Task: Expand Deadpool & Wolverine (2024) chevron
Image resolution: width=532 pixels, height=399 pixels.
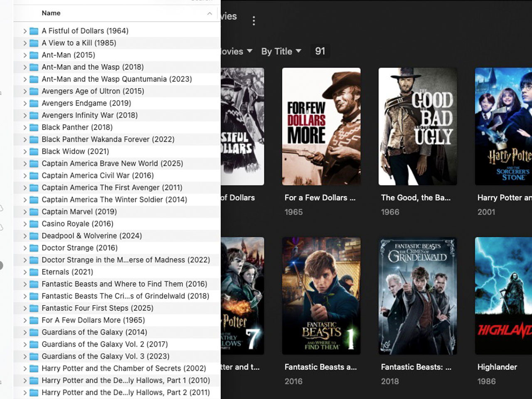Action: point(25,236)
